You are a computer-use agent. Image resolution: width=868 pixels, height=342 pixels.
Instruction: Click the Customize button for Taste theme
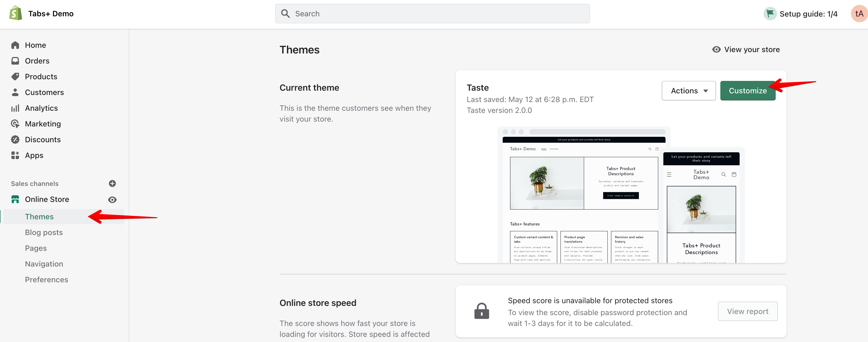tap(748, 90)
